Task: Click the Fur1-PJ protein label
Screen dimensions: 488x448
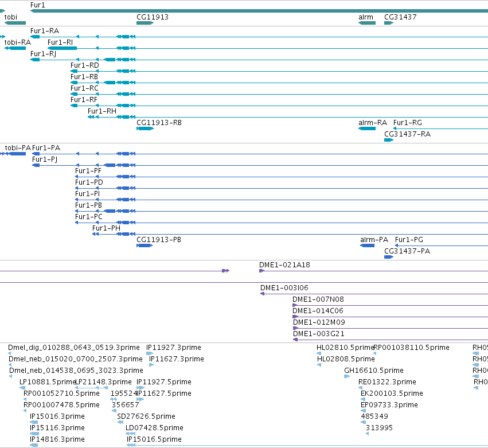Action: click(x=45, y=159)
